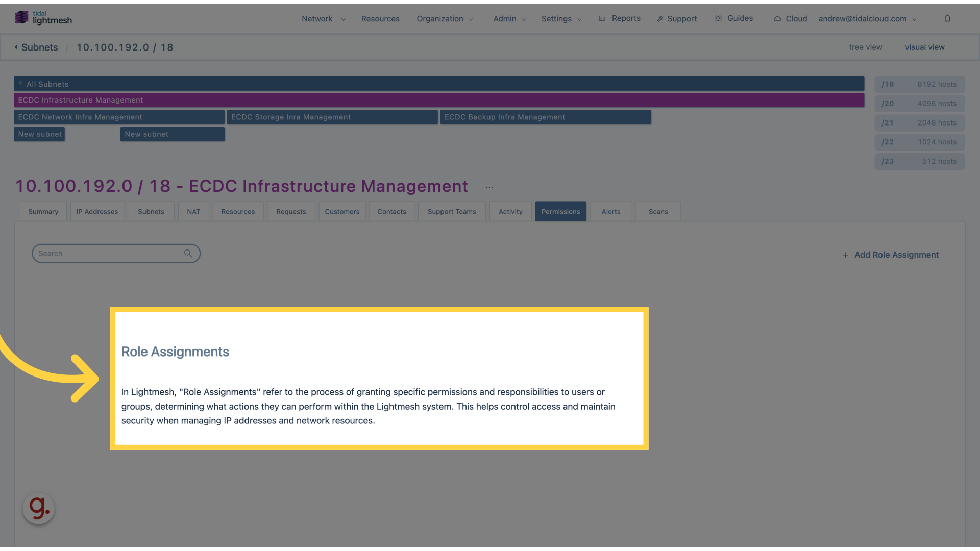Switch to the visual view toggle
980x551 pixels.
pos(925,47)
